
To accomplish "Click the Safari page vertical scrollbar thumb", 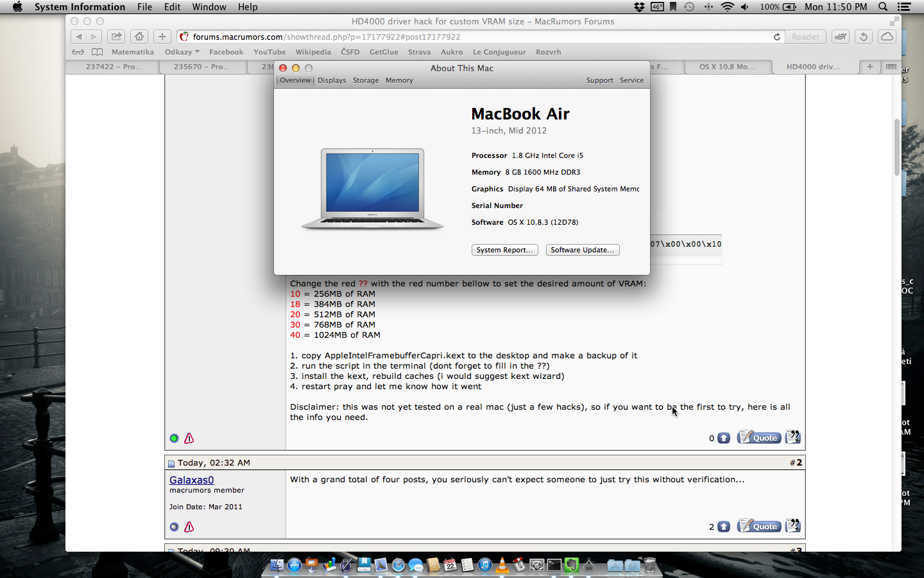I will pos(897,147).
